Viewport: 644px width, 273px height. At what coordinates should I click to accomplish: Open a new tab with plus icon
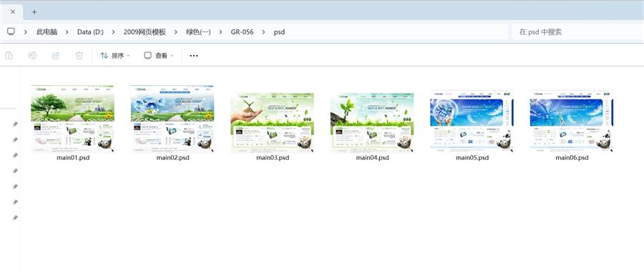pyautogui.click(x=34, y=12)
